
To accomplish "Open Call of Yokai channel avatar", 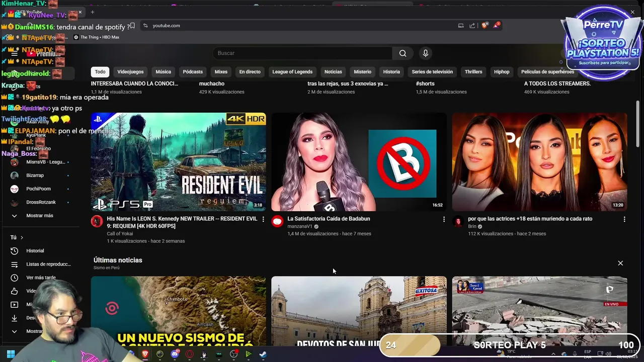I will pyautogui.click(x=97, y=221).
